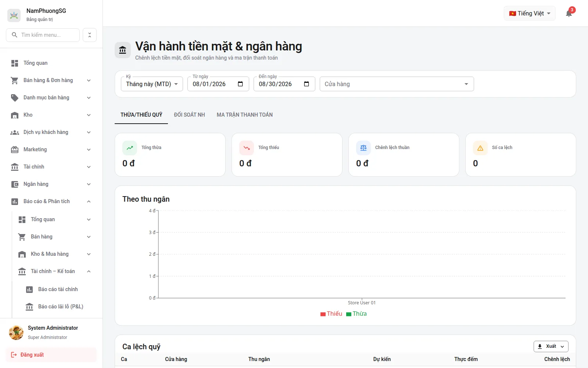
Task: Click the Danh mục bán hàng tag icon
Action: pos(15,98)
